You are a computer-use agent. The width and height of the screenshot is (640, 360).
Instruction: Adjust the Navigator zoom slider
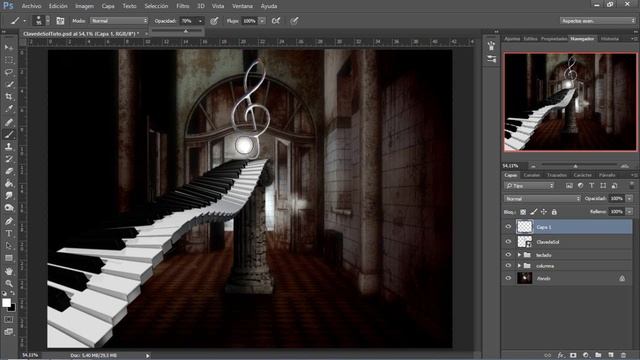(x=576, y=166)
